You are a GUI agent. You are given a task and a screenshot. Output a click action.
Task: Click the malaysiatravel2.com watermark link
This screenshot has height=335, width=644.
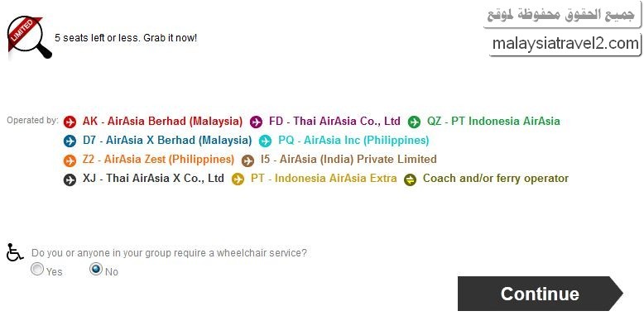coord(565,43)
